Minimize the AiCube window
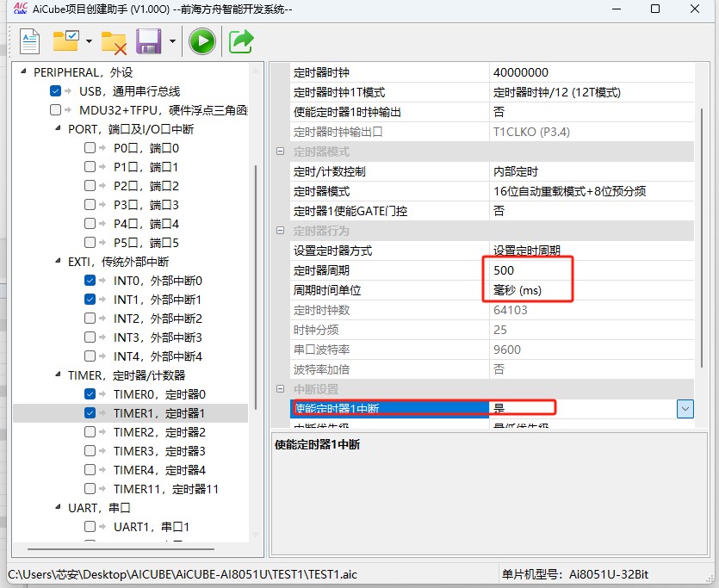This screenshot has height=588, width=719. [617, 9]
